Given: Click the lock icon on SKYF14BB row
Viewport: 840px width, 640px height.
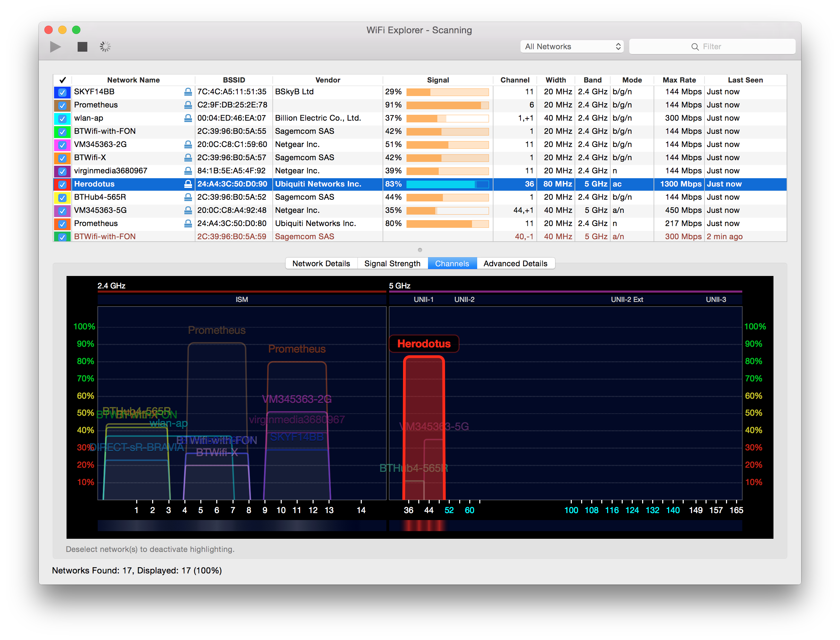Looking at the screenshot, I should pos(188,92).
